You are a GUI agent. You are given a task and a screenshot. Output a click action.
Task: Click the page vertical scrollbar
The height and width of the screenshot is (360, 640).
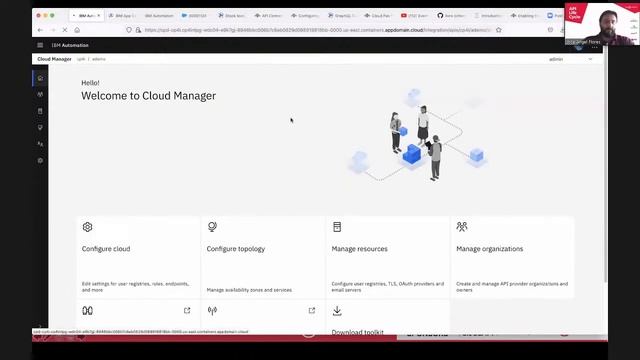(x=605, y=163)
